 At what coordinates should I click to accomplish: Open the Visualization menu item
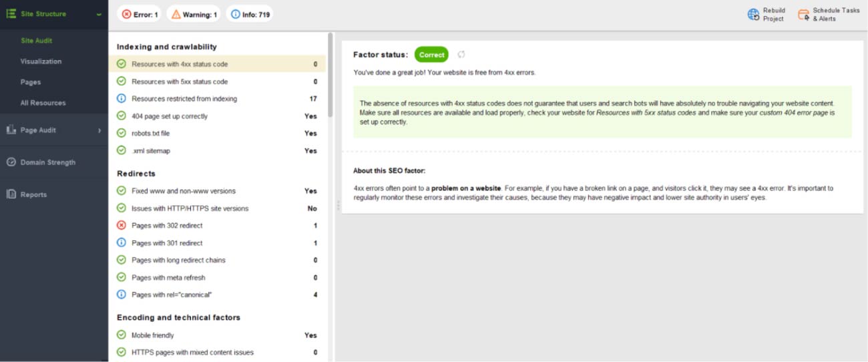point(41,61)
